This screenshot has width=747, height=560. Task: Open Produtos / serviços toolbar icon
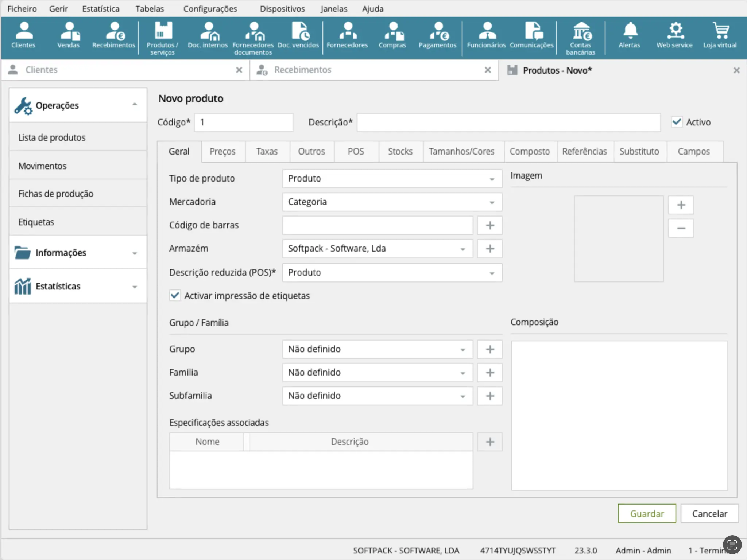click(x=163, y=38)
